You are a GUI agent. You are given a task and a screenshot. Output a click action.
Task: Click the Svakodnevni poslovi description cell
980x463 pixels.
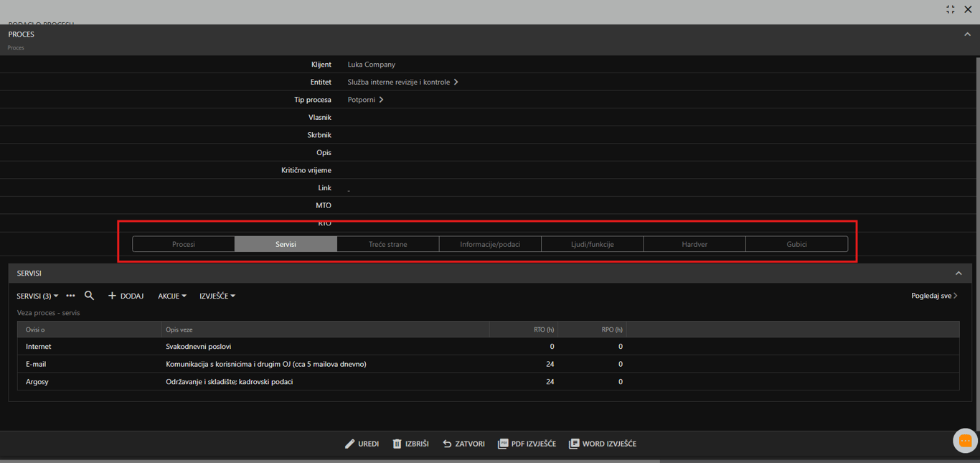point(198,346)
